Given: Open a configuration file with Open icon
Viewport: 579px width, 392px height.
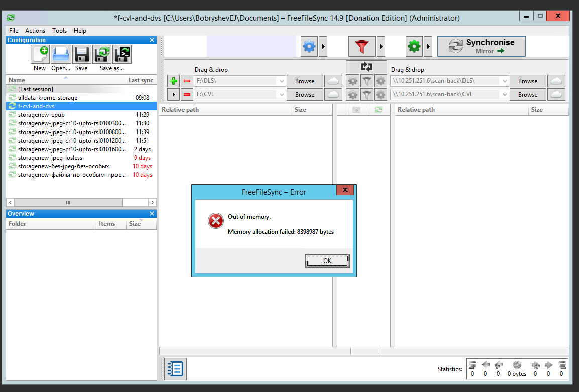Looking at the screenshot, I should (61, 55).
